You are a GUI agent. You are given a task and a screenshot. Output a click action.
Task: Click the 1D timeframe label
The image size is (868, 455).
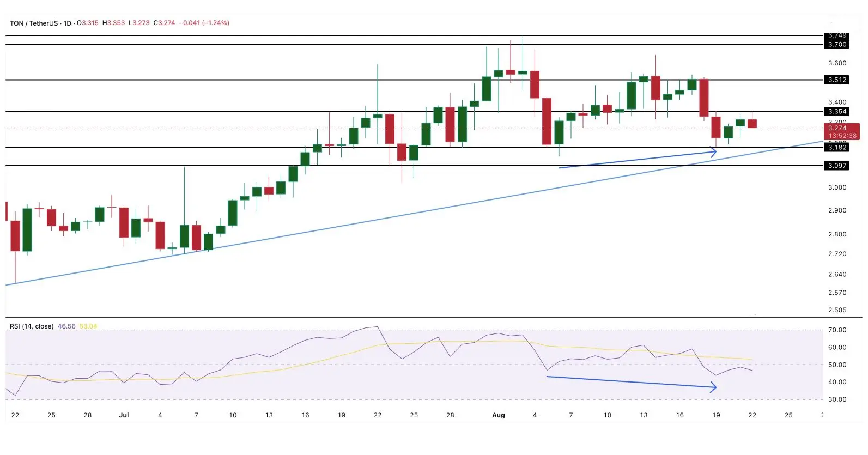pos(68,23)
